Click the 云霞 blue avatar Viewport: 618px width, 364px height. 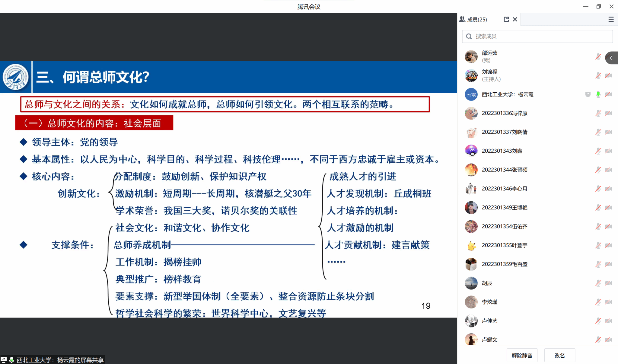471,94
